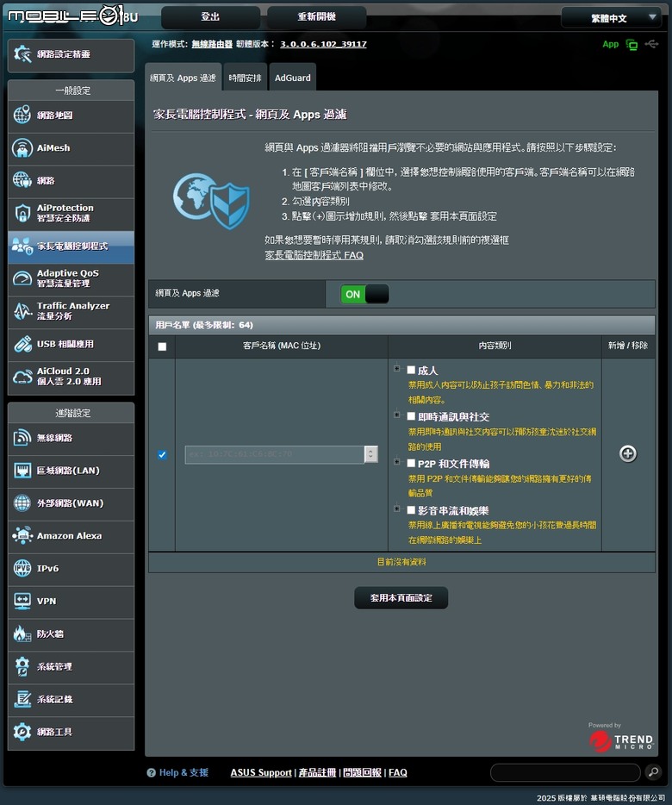Click 套用本頁面設定 apply button

(x=401, y=598)
